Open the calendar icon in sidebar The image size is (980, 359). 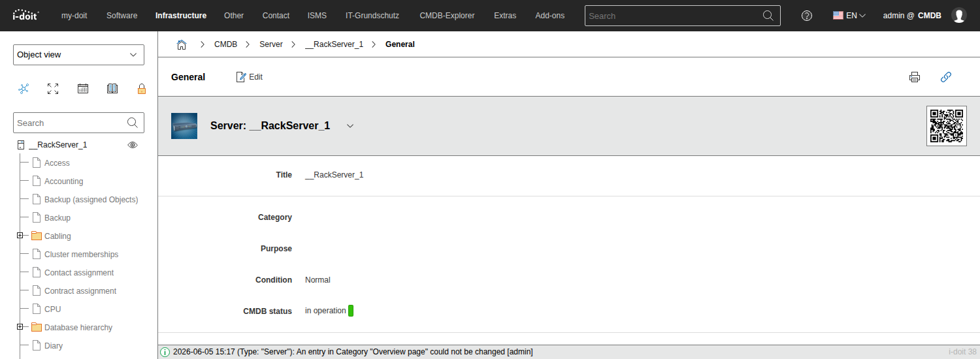83,89
